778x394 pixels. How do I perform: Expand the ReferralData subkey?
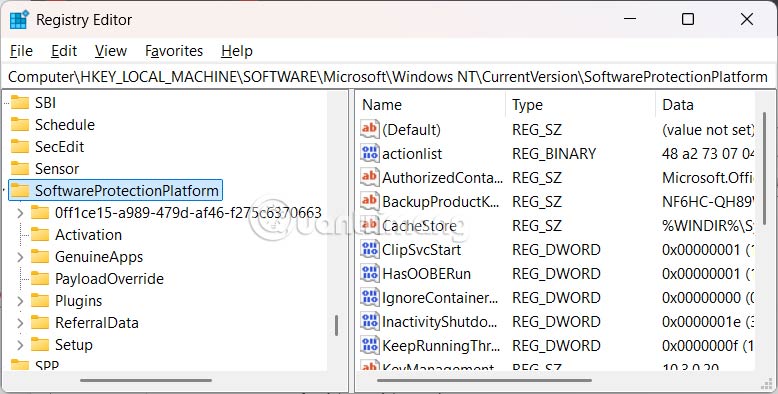pos(20,323)
